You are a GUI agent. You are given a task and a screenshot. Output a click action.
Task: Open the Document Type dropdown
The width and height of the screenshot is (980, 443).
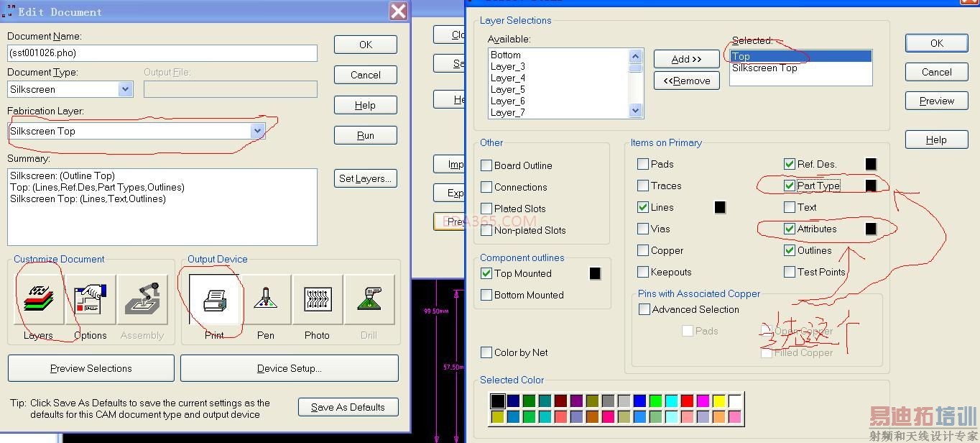pos(125,89)
